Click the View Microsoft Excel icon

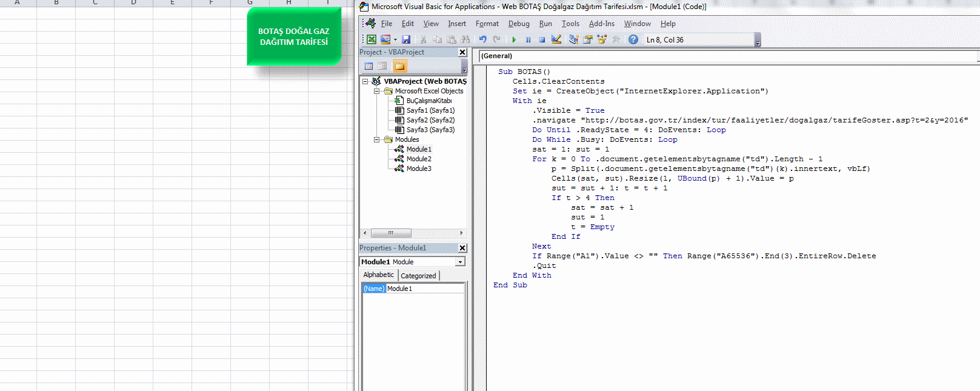click(x=372, y=39)
